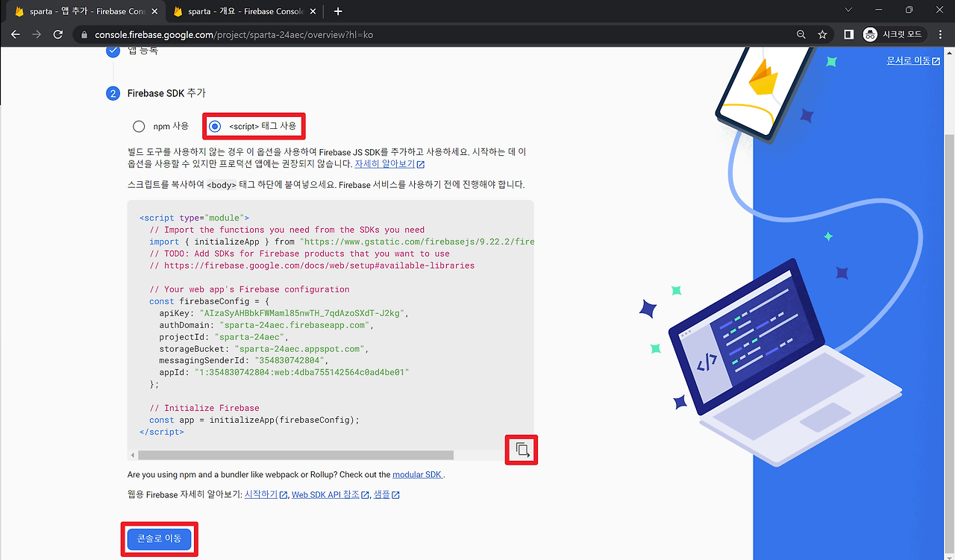This screenshot has width=955, height=560.
Task: Open a new browser tab
Action: 338,11
